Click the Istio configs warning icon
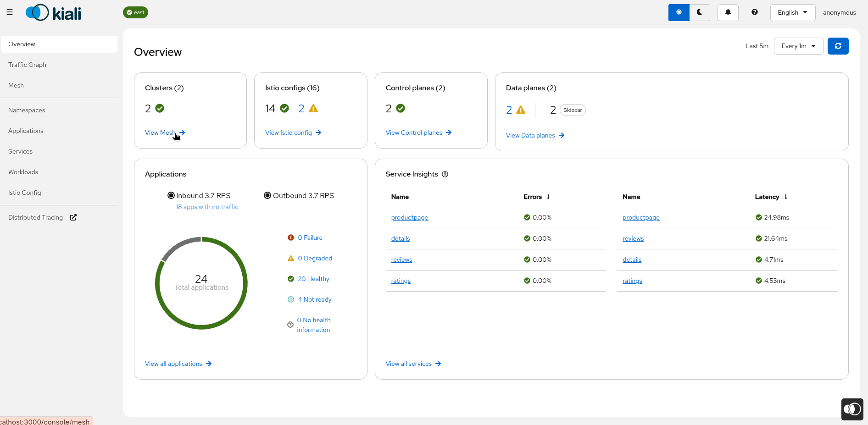 pyautogui.click(x=313, y=109)
